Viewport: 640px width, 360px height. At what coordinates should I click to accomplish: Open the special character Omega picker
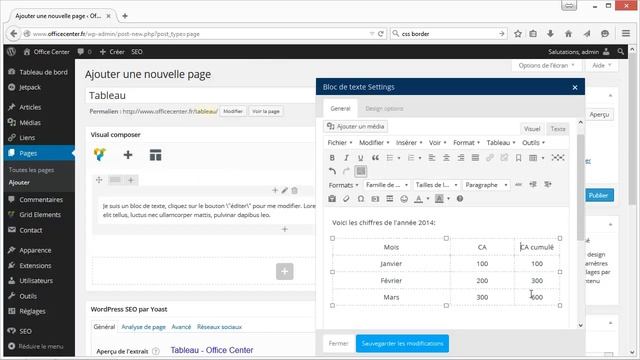coord(361,199)
